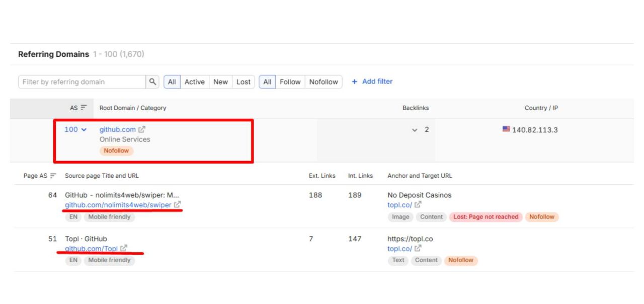Show only Nofollow links filter
This screenshot has height=304, width=644.
pyautogui.click(x=324, y=82)
